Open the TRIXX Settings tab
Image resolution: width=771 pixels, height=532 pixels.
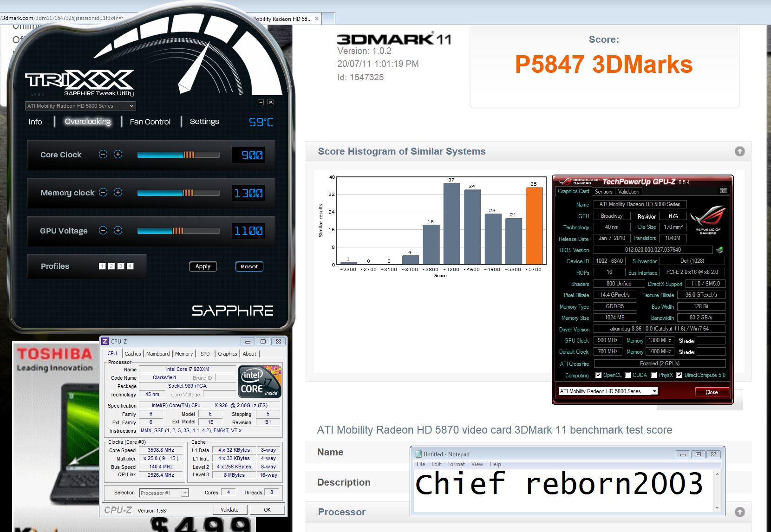(x=204, y=122)
